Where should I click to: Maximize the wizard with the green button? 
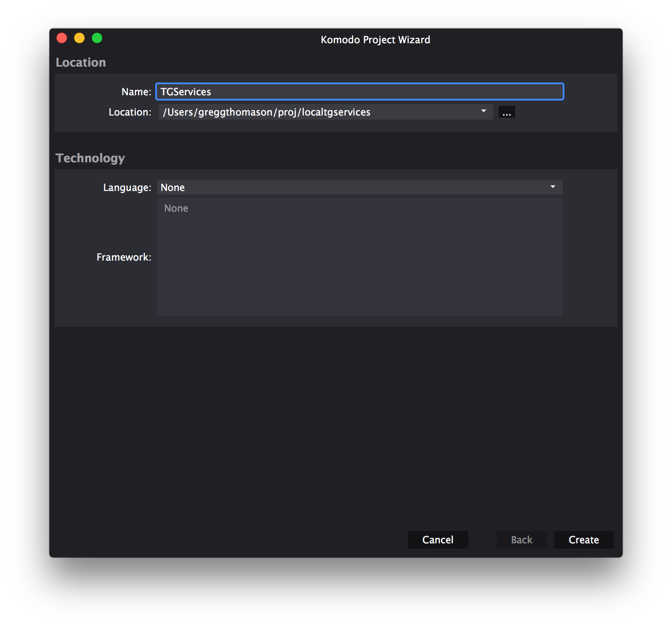pyautogui.click(x=97, y=38)
